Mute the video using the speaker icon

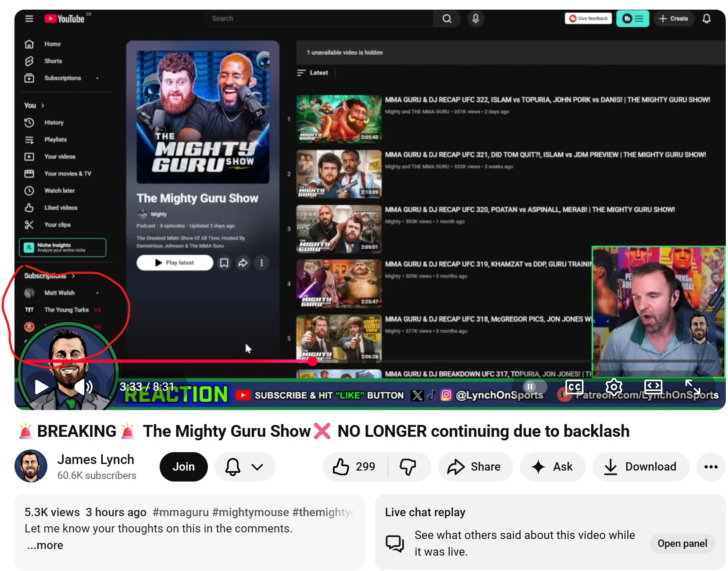(x=83, y=387)
